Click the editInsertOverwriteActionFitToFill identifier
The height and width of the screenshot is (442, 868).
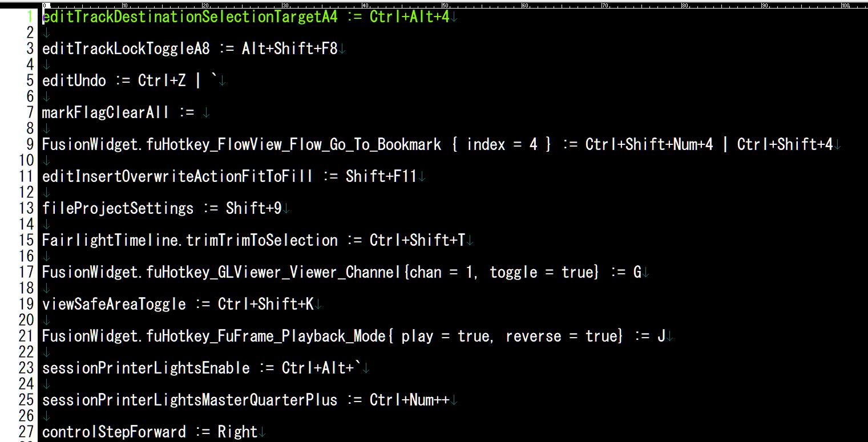(177, 176)
